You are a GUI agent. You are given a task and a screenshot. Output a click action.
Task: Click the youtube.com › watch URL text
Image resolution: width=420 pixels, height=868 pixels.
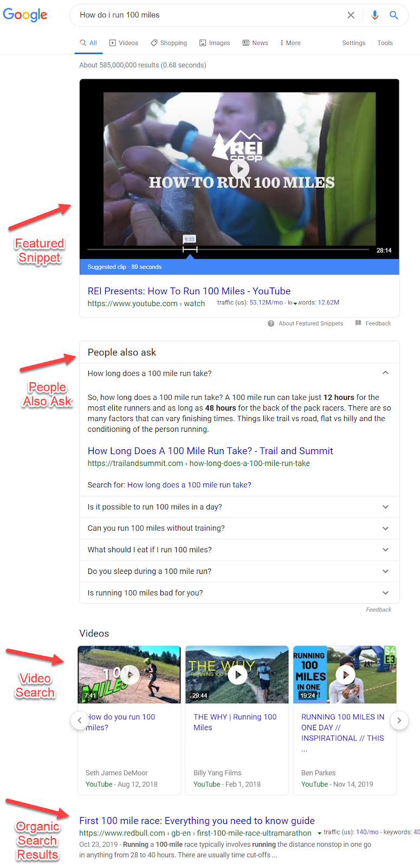pyautogui.click(x=146, y=304)
